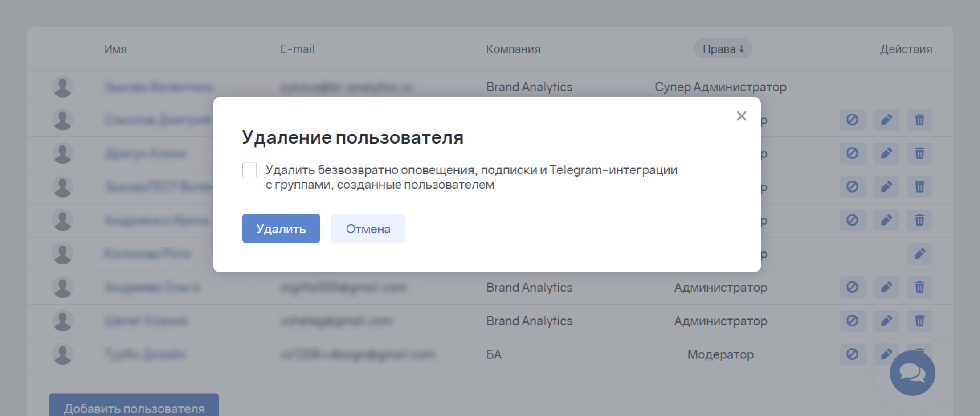Click the E-mail column header
980x416 pixels.
297,49
